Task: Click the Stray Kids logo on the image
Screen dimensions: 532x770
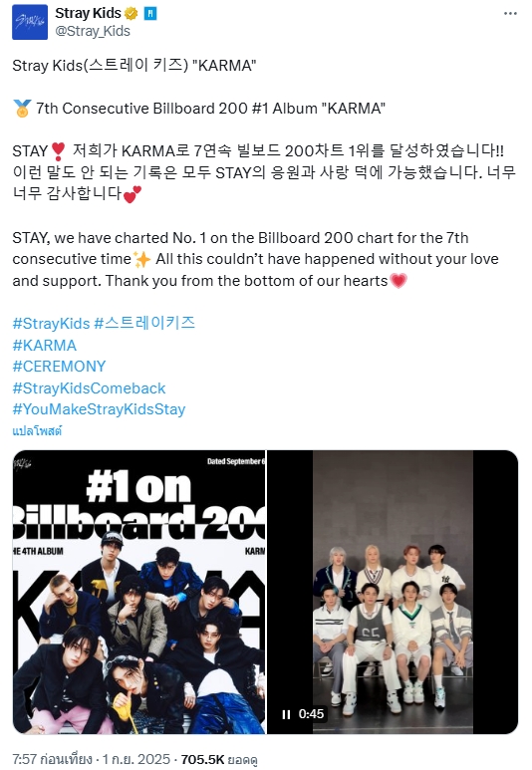Action: pos(22,463)
